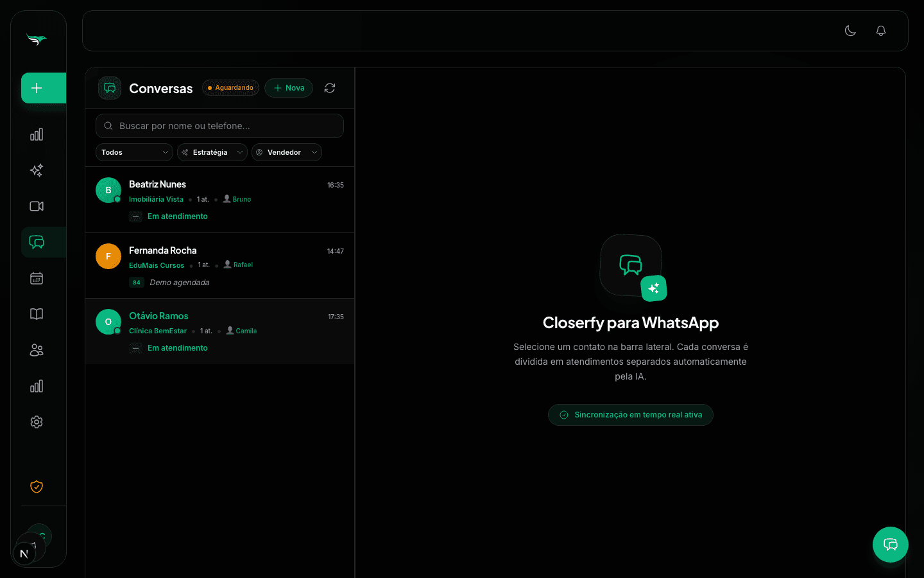924x578 pixels.
Task: Focus the search by name or phone field
Action: click(219, 126)
